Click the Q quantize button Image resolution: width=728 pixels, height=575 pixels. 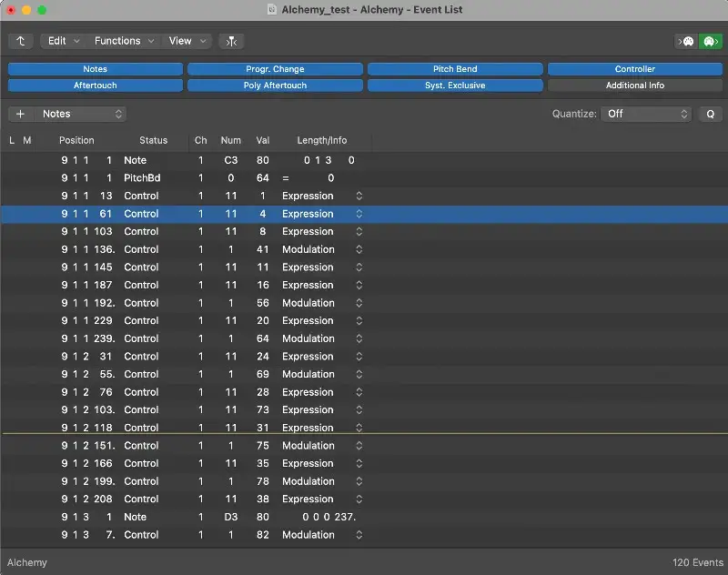[710, 114]
